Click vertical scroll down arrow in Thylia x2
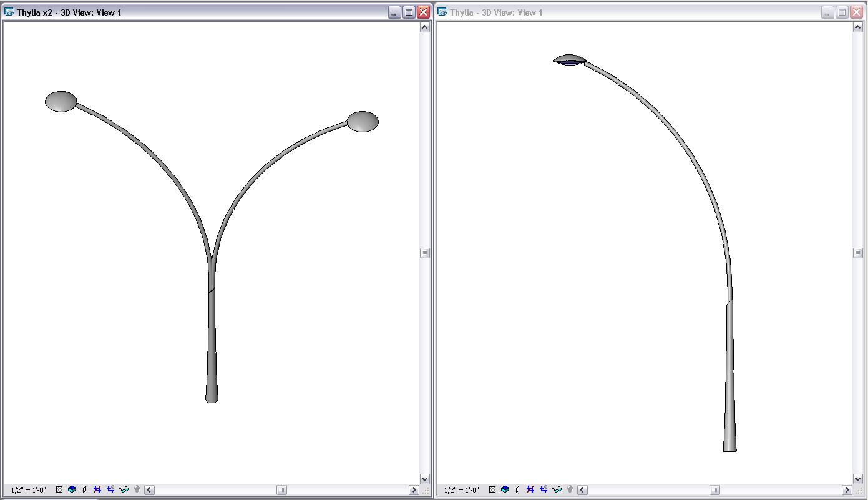 (x=425, y=479)
